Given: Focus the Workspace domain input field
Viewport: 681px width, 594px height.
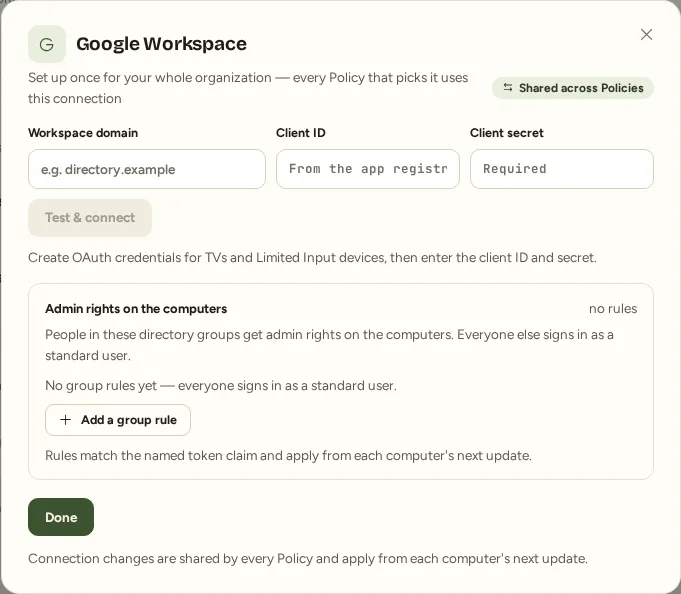Looking at the screenshot, I should click(x=147, y=169).
